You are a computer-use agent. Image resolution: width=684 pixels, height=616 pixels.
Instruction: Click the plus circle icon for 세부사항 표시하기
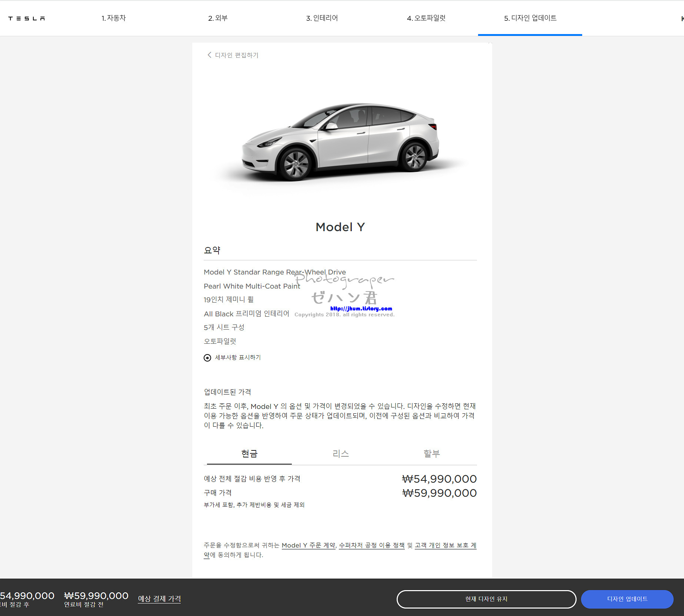tap(207, 357)
